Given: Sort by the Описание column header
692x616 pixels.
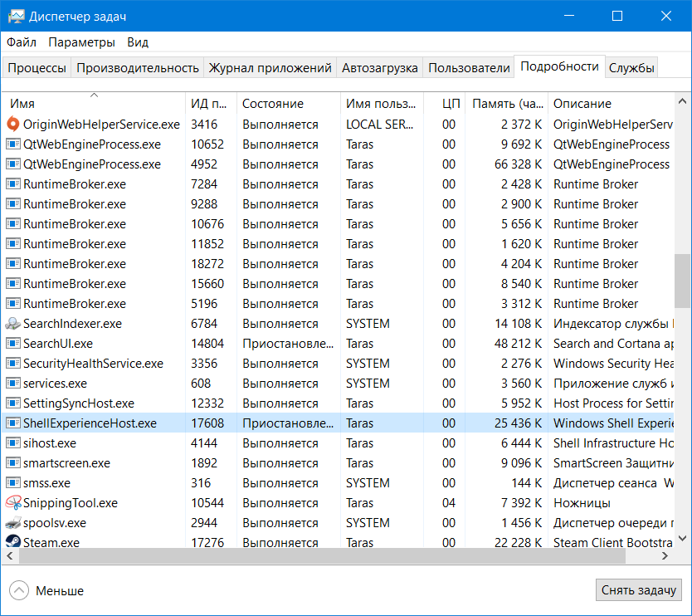Looking at the screenshot, I should click(x=612, y=103).
